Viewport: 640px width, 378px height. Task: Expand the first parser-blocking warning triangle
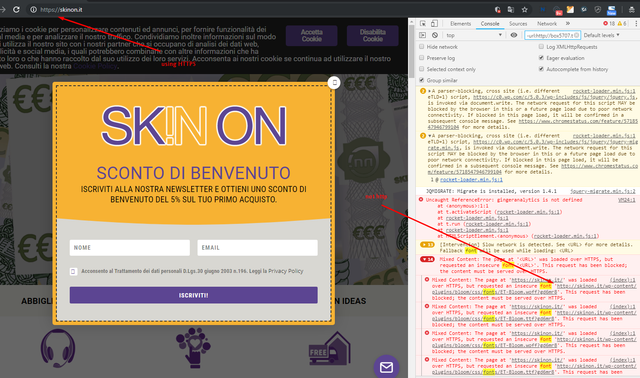429,91
